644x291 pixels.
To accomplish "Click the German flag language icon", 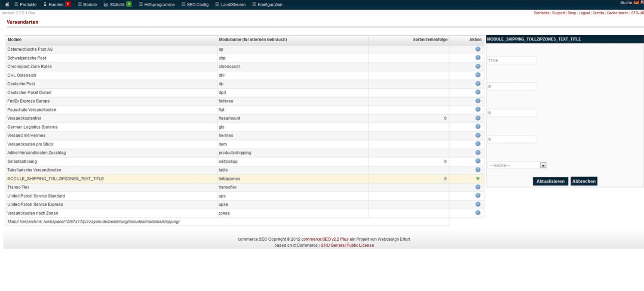I will coord(636,3).
